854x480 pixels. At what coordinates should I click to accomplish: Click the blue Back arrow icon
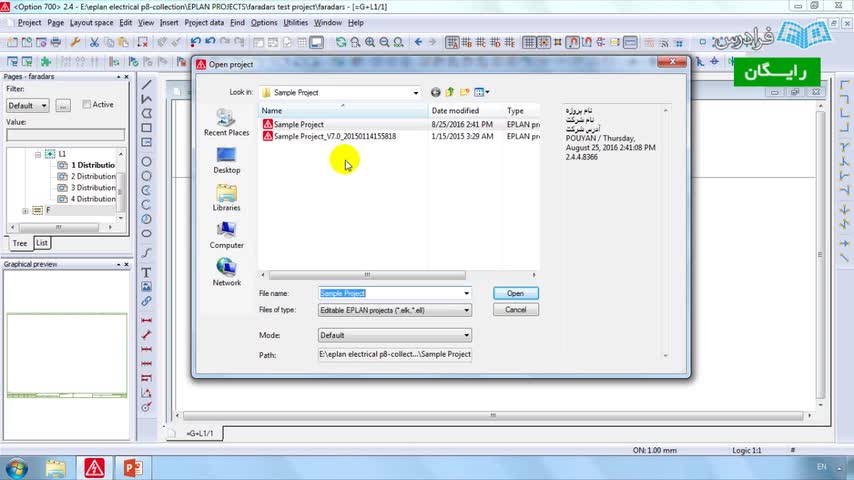[418, 42]
